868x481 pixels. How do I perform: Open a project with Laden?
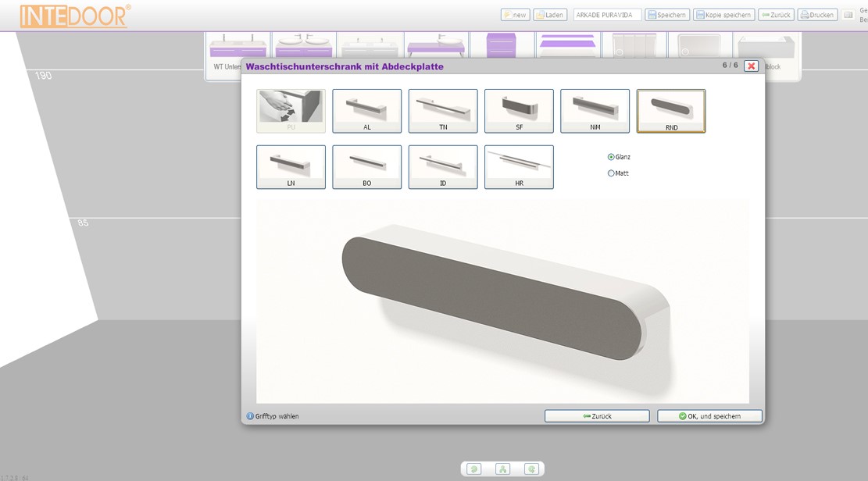tap(550, 15)
